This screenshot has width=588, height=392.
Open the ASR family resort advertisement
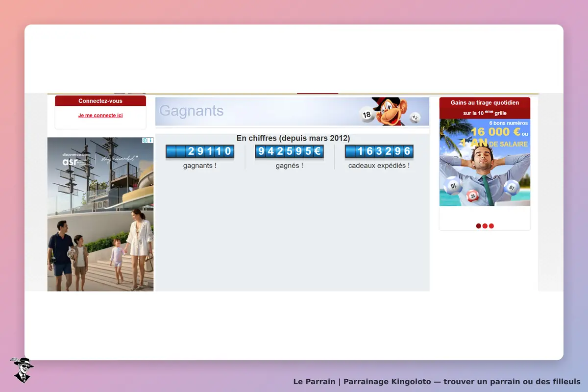pyautogui.click(x=100, y=214)
